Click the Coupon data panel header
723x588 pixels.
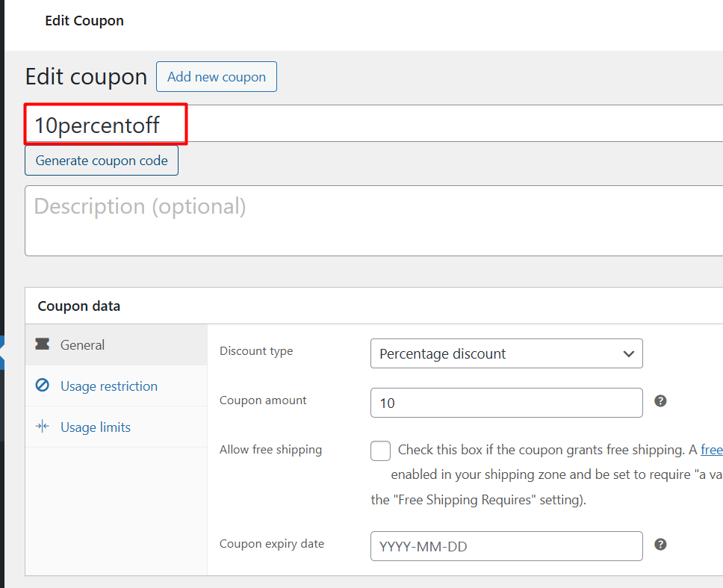tap(79, 306)
